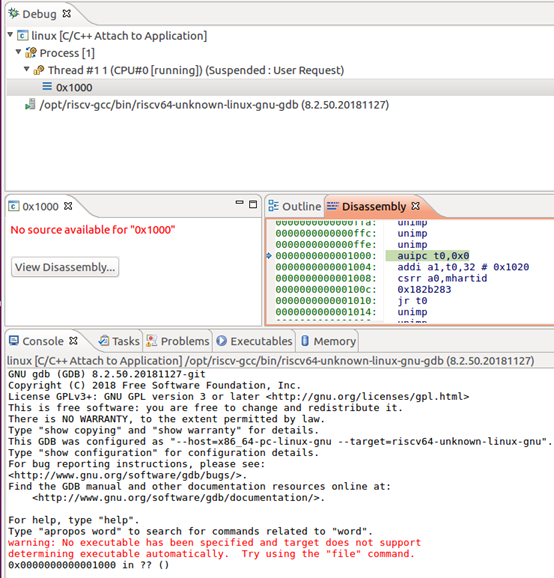This screenshot has height=578, width=554.
Task: Open the Problems tab
Action: tap(178, 341)
